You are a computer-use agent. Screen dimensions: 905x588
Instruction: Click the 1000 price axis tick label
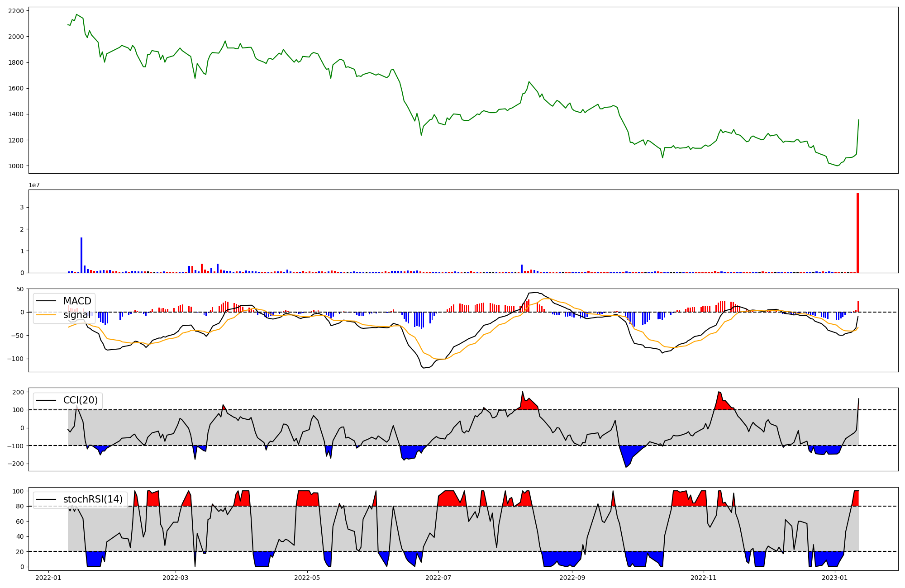tap(16, 166)
